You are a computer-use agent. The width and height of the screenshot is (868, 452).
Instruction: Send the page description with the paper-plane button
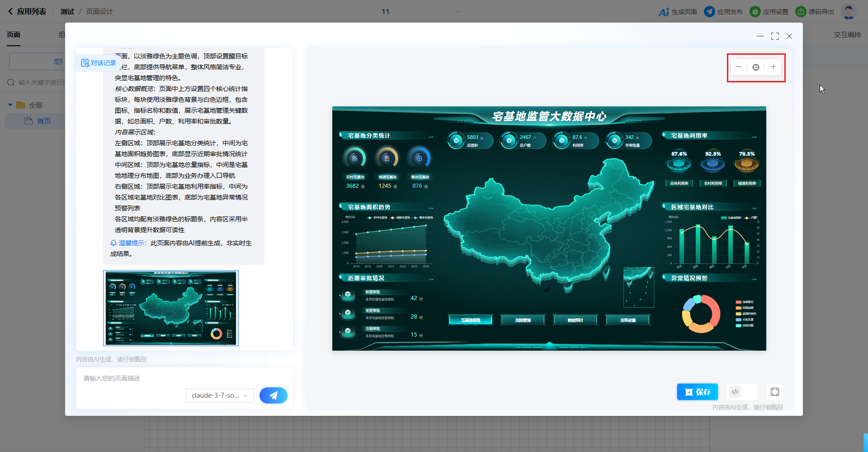[x=273, y=395]
